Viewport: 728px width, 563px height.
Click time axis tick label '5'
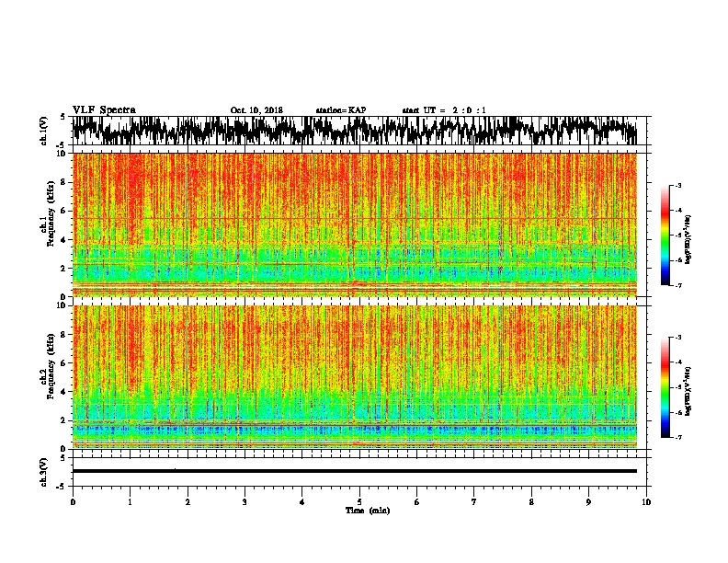359,502
